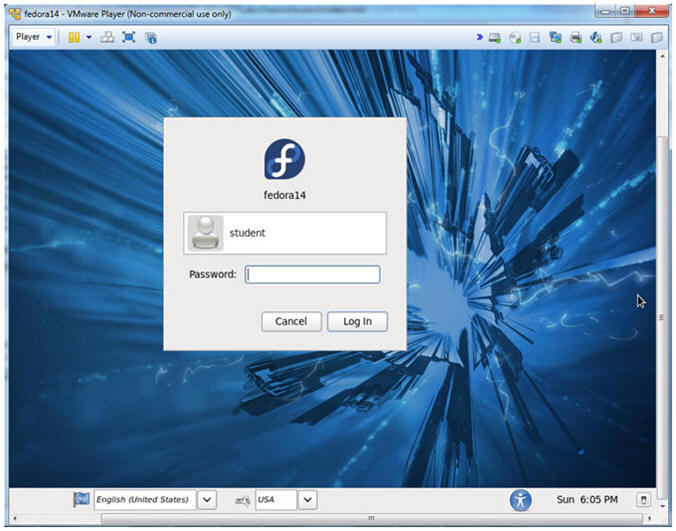Open the Player menu in VMware toolbar
Viewport: 676px width, 531px height.
click(34, 37)
